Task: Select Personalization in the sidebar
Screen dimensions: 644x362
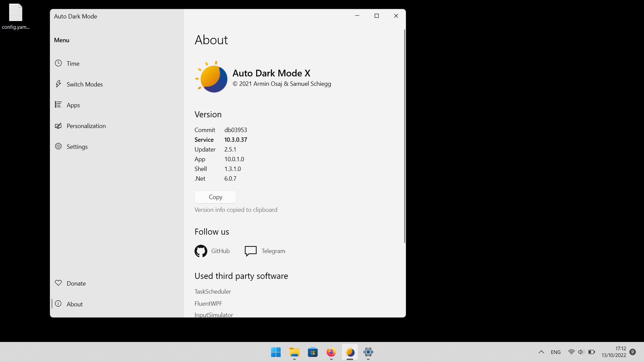Action: [x=117, y=126]
